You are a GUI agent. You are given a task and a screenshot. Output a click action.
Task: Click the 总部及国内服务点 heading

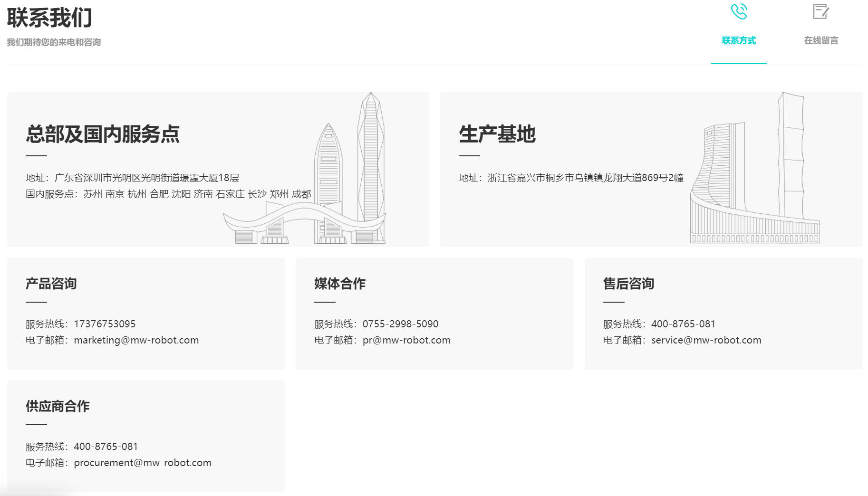[103, 134]
